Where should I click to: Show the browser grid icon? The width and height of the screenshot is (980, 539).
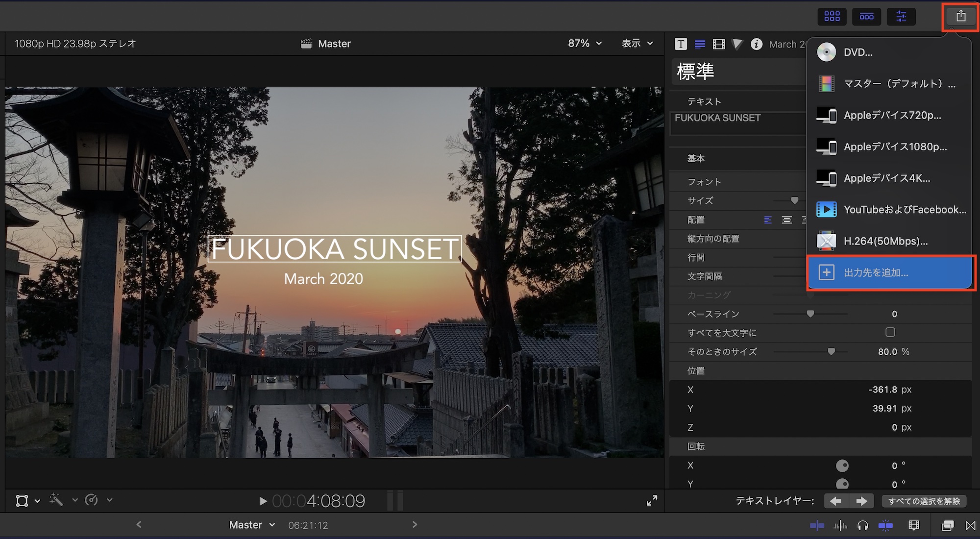coord(832,16)
